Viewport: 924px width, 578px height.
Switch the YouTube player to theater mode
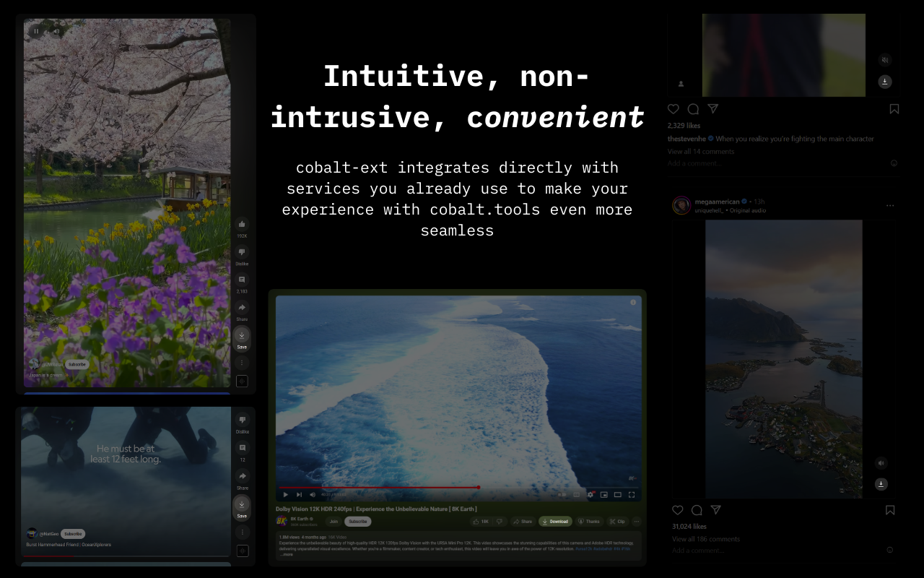click(x=617, y=495)
